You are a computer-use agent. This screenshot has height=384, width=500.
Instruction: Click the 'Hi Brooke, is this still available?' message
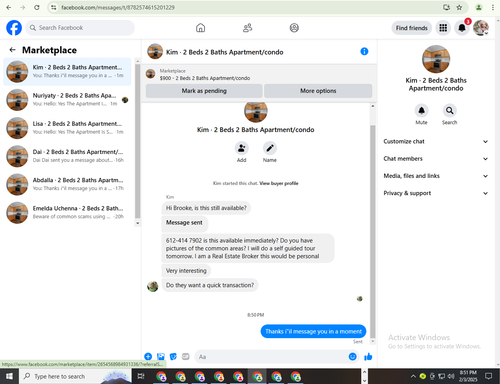[206, 208]
